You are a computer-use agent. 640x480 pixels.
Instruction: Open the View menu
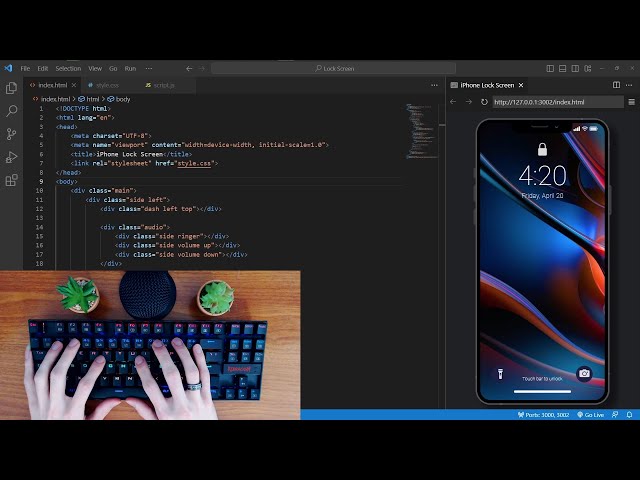[95, 69]
